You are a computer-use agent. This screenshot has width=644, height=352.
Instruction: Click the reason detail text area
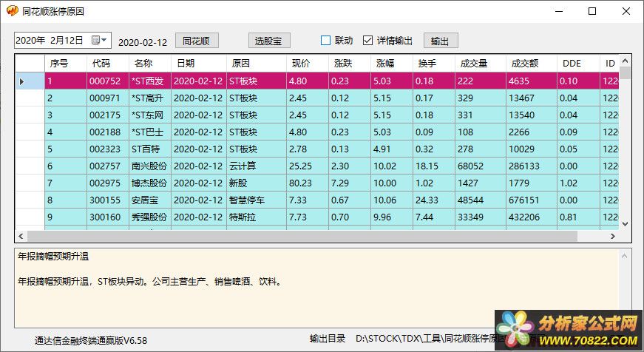pyautogui.click(x=316, y=288)
